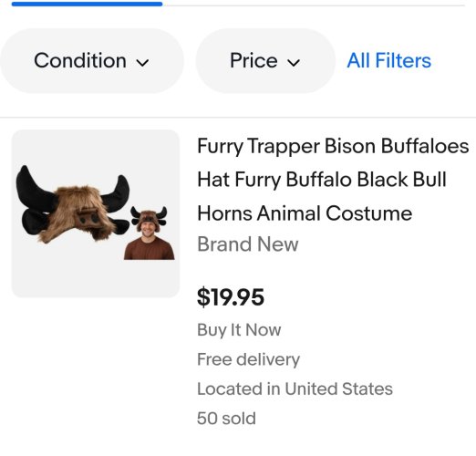Click the Horns Animal Costume title line
Viewport: 476px width, 456px height.
click(305, 213)
